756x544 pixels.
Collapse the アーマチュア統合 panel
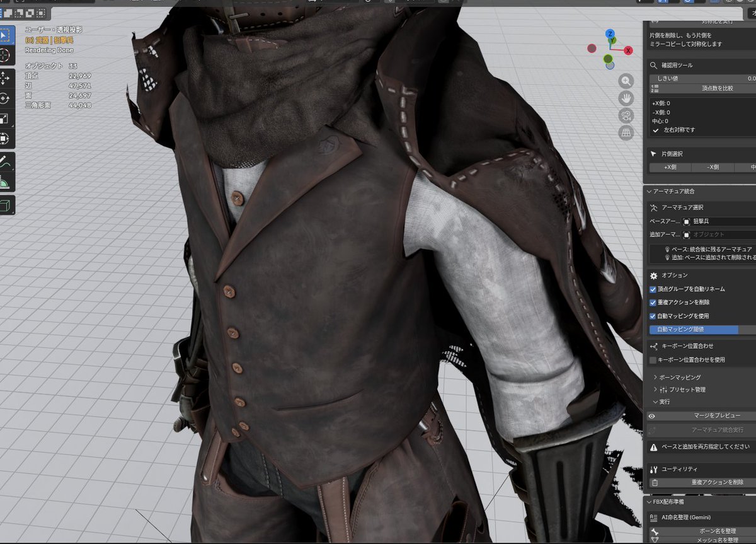[x=648, y=191]
